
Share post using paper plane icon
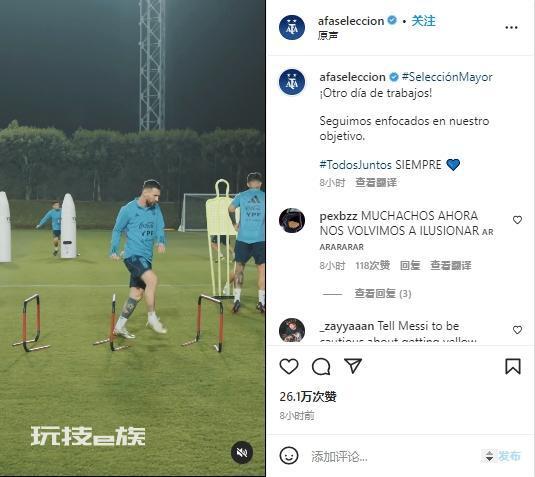click(x=353, y=366)
